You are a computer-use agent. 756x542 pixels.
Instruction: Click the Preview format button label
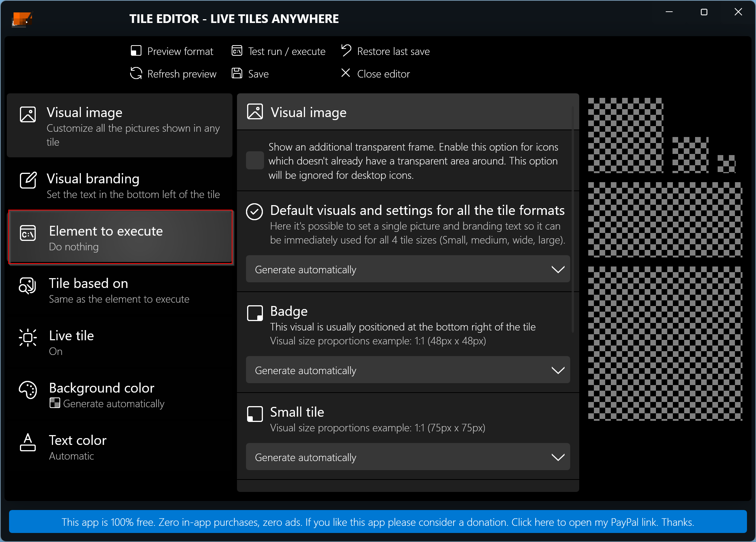coord(180,51)
